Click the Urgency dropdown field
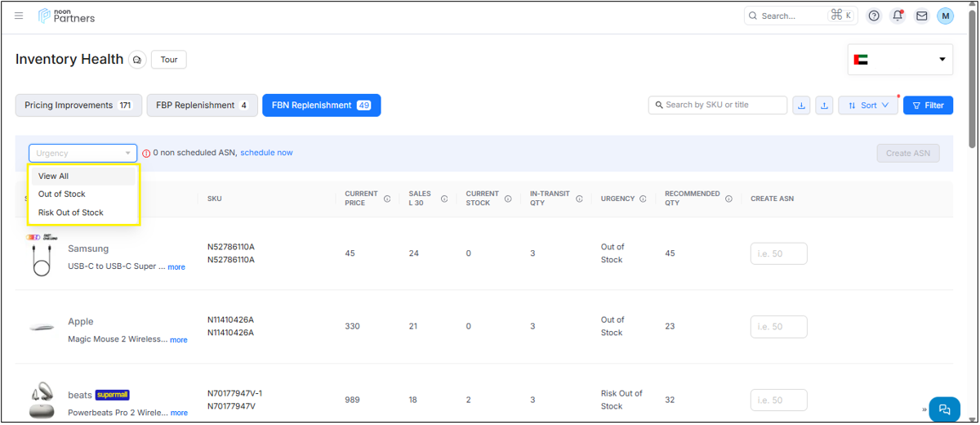Screen dimensions: 980x425 pyautogui.click(x=83, y=153)
